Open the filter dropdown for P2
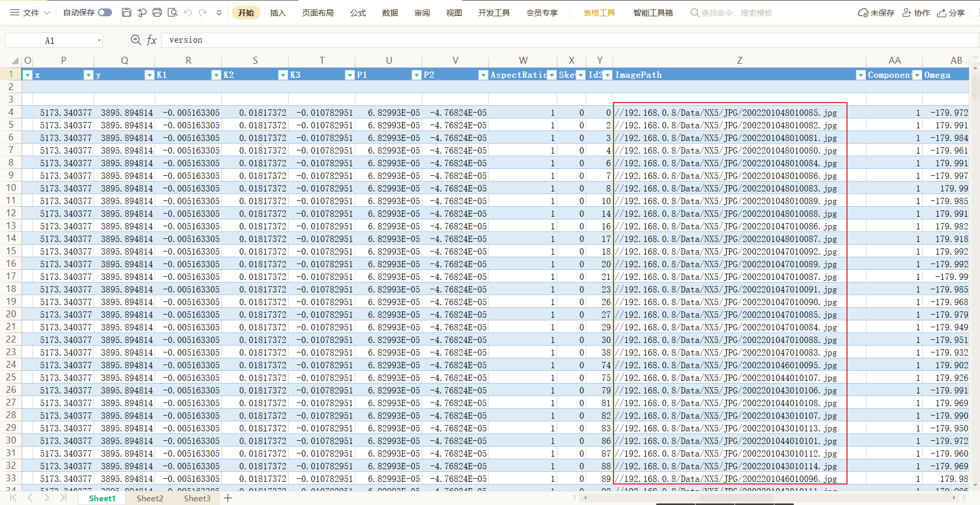The image size is (980, 505). click(483, 75)
